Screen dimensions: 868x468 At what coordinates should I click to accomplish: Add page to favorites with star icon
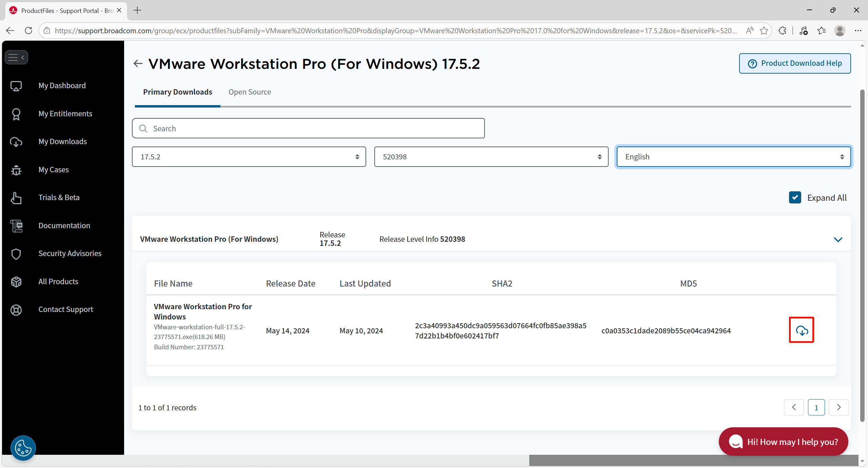coord(764,31)
